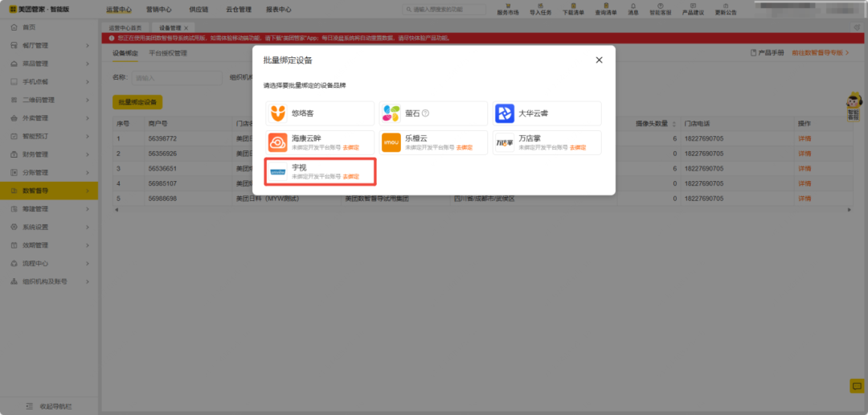This screenshot has width=868, height=415.
Task: Select the 悠络客 brand logo
Action: pos(278,113)
